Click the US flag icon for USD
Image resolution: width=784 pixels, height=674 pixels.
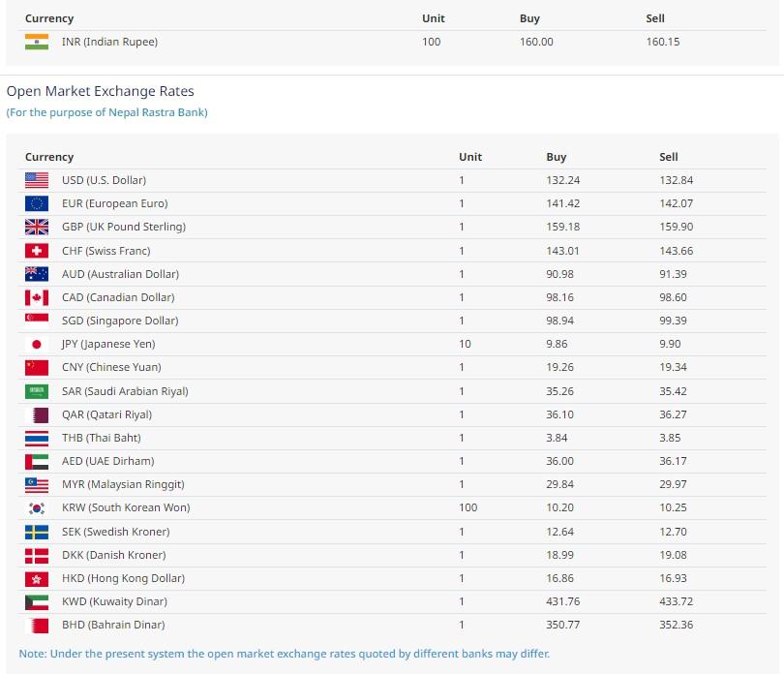click(37, 180)
